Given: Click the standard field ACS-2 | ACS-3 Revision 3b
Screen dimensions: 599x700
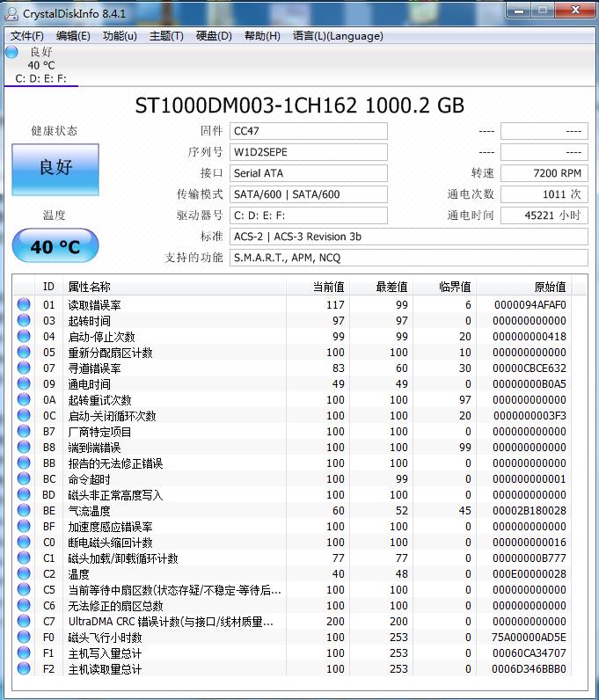Looking at the screenshot, I should 409,237.
